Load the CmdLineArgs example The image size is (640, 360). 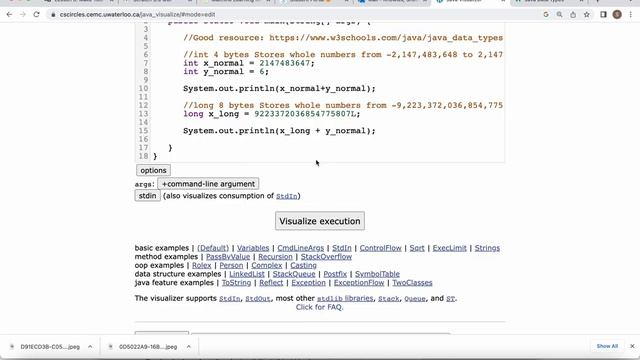point(300,248)
